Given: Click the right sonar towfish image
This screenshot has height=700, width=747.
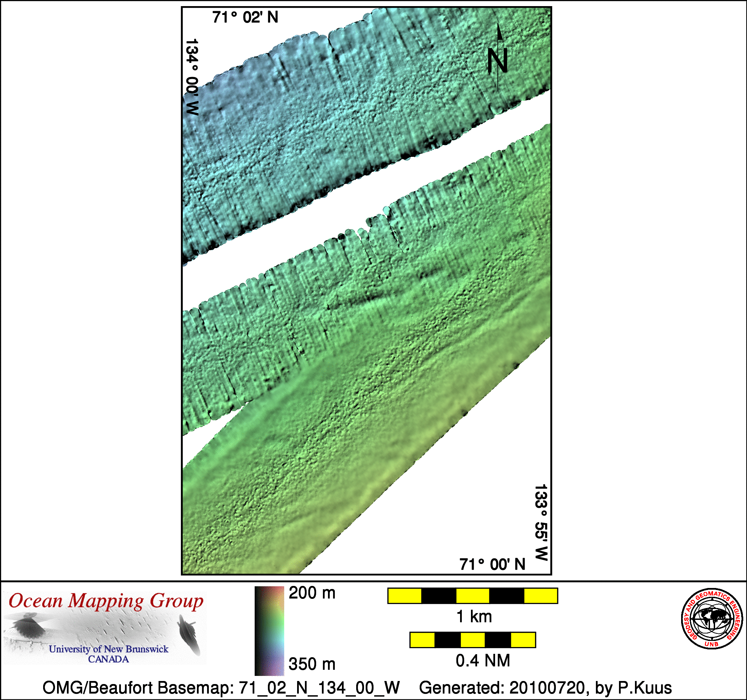Looking at the screenshot, I should [x=189, y=634].
